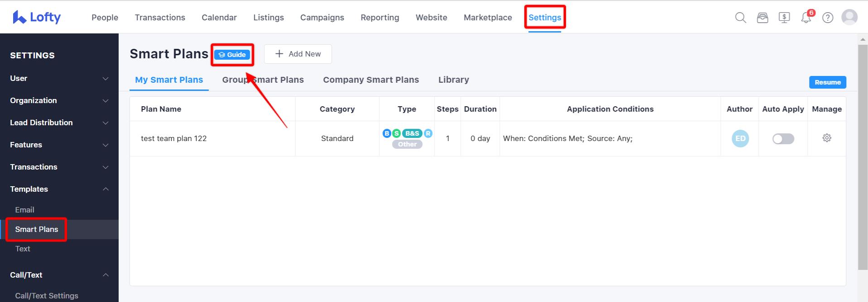The width and height of the screenshot is (868, 302).
Task: Select Smart Plans in sidebar
Action: 37,229
